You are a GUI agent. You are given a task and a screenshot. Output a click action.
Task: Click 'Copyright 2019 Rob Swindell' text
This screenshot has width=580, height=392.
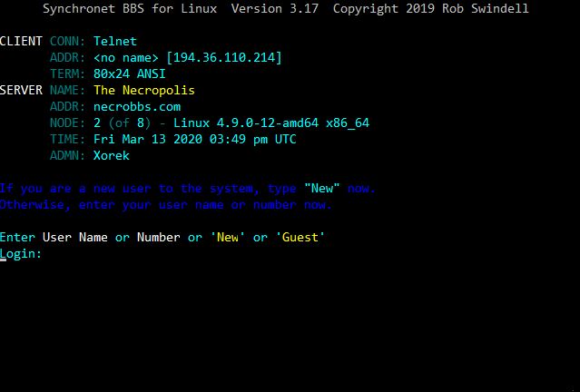(x=431, y=8)
